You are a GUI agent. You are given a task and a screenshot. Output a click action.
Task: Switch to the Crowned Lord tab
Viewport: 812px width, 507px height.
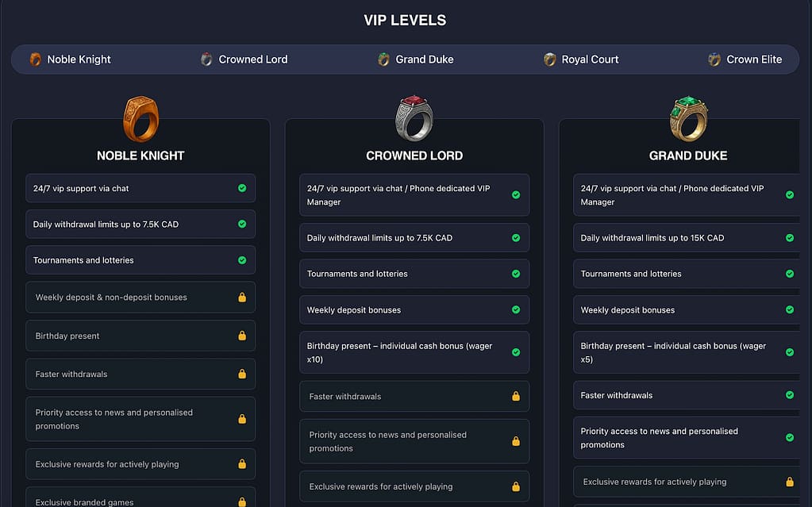point(244,60)
